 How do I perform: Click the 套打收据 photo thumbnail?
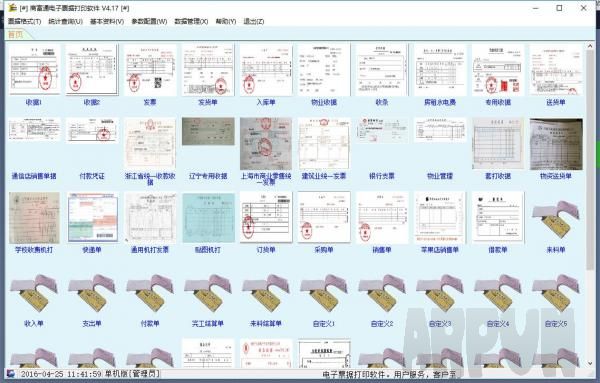pyautogui.click(x=498, y=143)
